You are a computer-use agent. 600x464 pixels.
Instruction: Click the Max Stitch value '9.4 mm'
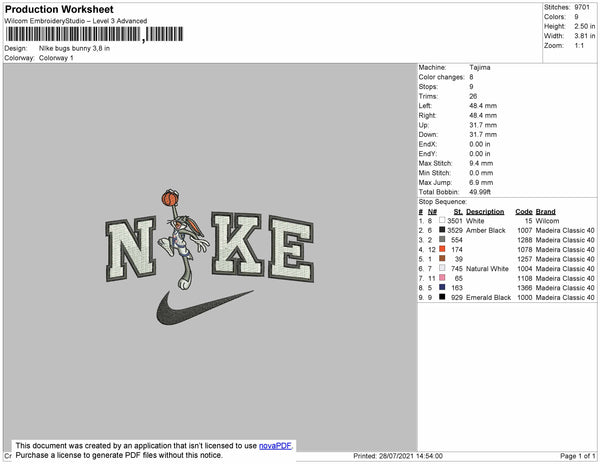click(481, 163)
